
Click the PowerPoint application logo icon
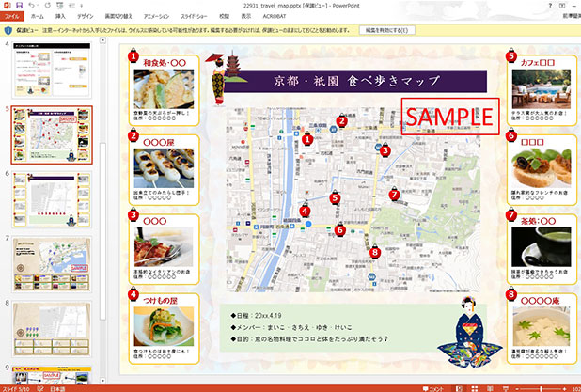7,6
